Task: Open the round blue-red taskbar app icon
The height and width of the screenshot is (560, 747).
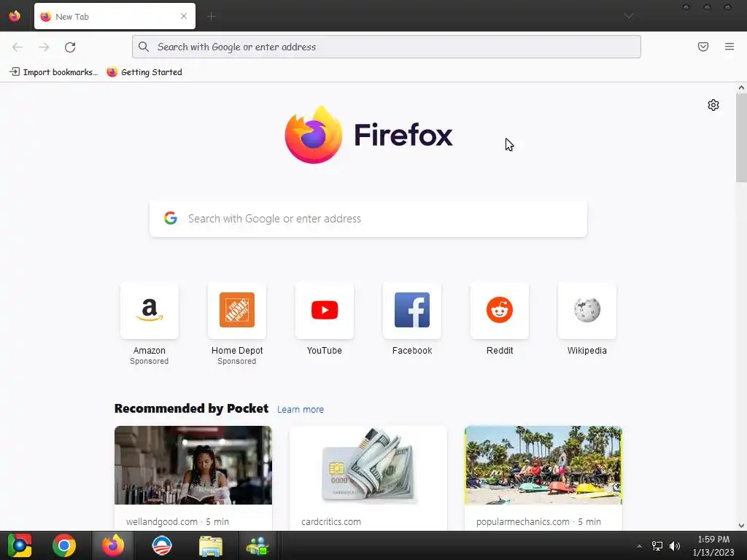Action: pos(161,545)
